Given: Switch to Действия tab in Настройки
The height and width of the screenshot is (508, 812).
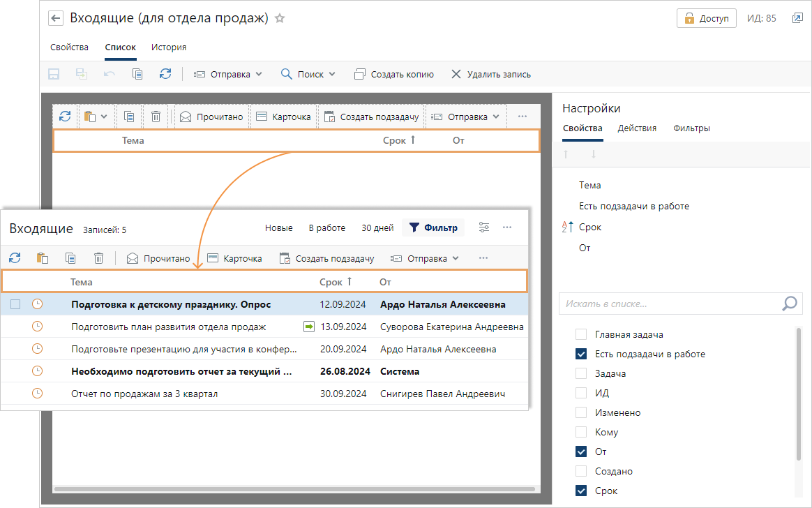Looking at the screenshot, I should 637,128.
